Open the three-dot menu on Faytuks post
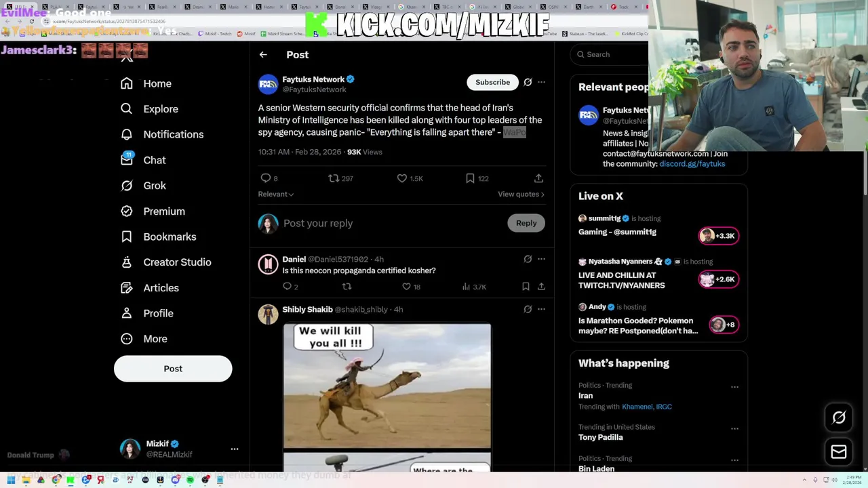 (x=541, y=82)
